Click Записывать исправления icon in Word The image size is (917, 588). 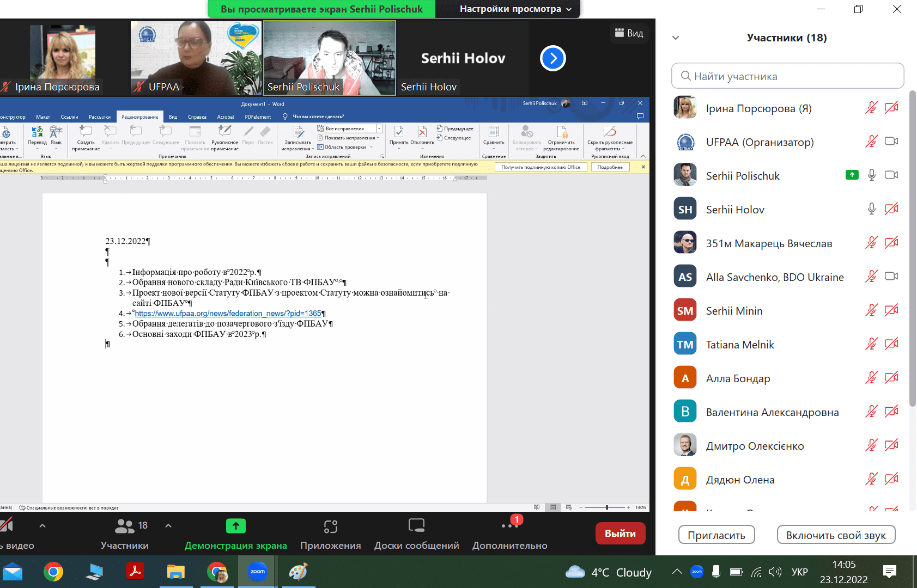(298, 131)
